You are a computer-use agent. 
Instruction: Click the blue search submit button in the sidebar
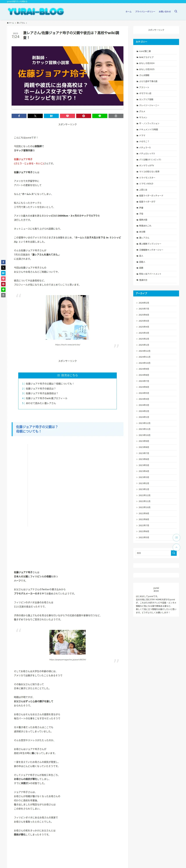tap(174, 553)
